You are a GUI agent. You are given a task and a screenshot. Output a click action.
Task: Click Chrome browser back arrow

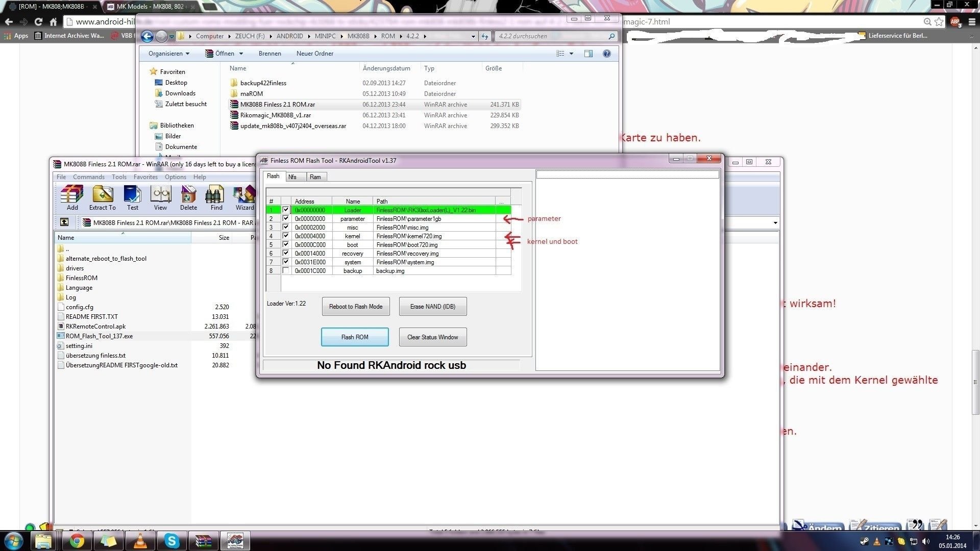click(x=9, y=22)
